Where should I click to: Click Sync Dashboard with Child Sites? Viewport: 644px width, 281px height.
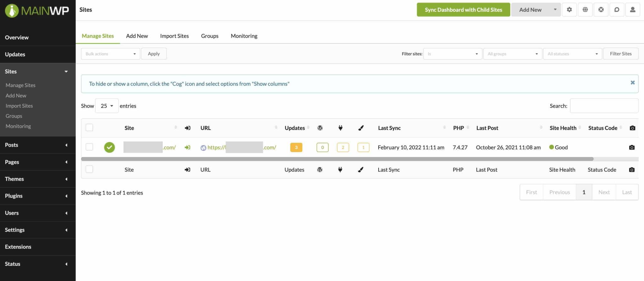(463, 9)
